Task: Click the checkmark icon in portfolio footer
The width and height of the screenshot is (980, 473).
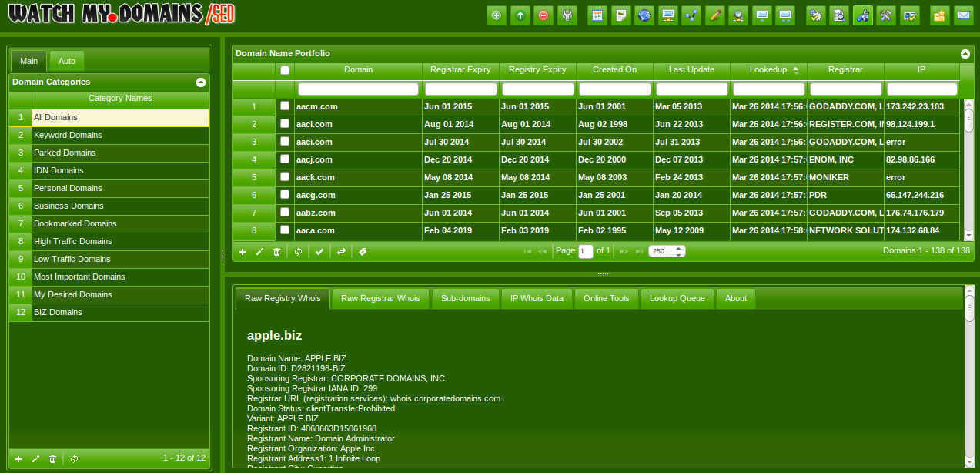Action: [x=319, y=251]
